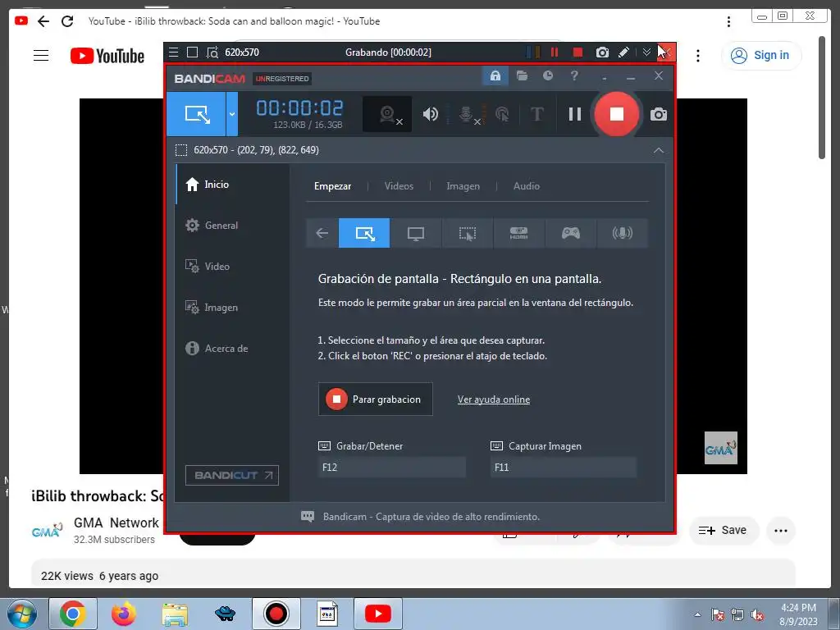Pause the recording in Bandicam main toolbar
This screenshot has height=630, width=840.
click(x=575, y=114)
